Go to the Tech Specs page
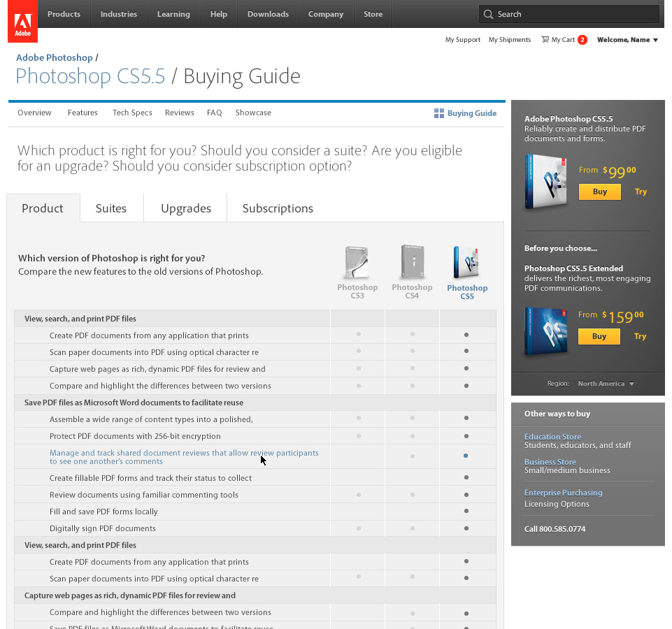672x629 pixels. pyautogui.click(x=132, y=113)
